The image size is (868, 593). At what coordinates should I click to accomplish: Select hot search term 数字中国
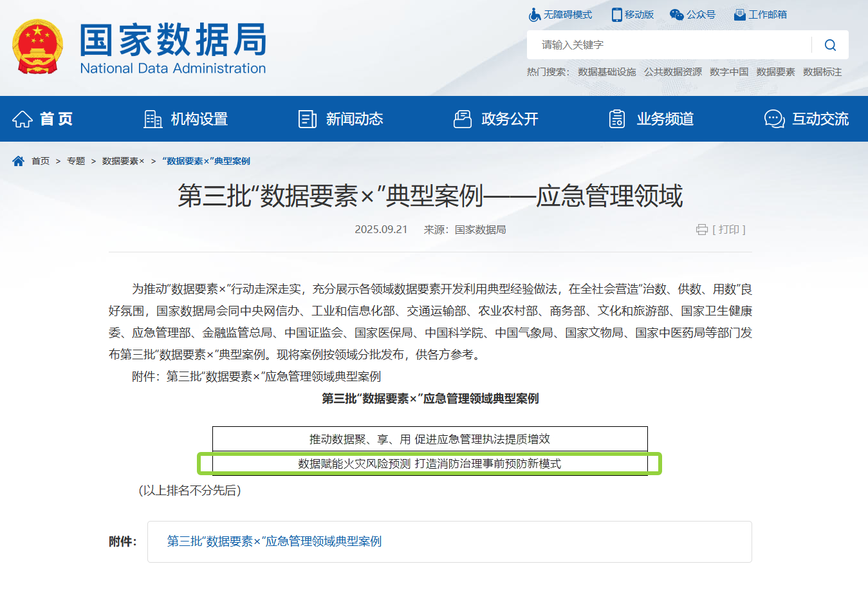pos(729,72)
